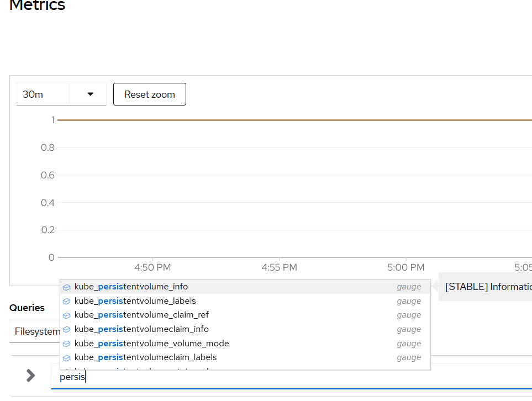
Task: Choose kube_persistentvolume_volume_mode suggestion
Action: pos(151,344)
